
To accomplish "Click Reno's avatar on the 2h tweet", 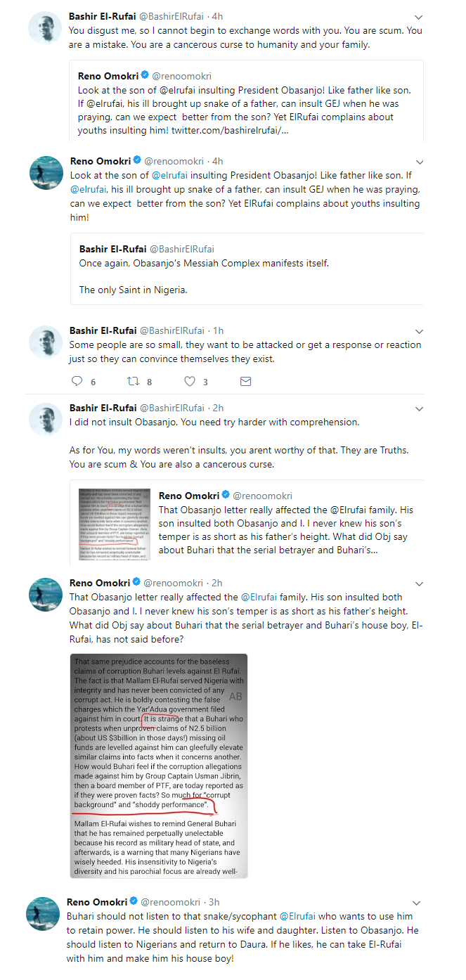I will point(45,594).
